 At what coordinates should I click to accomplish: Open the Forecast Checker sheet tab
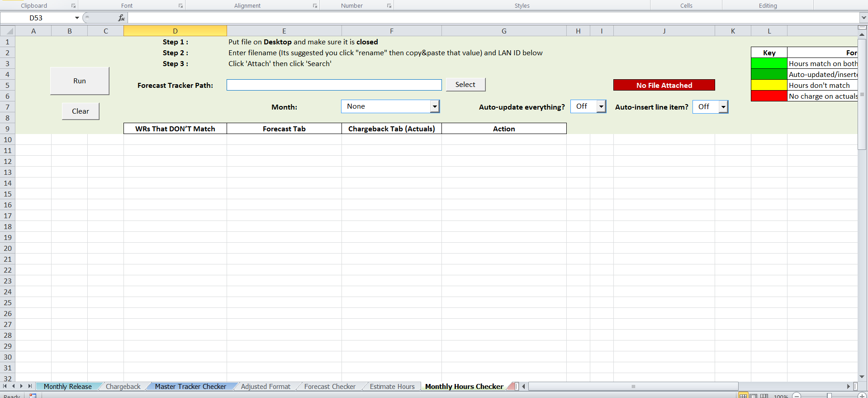click(x=330, y=386)
